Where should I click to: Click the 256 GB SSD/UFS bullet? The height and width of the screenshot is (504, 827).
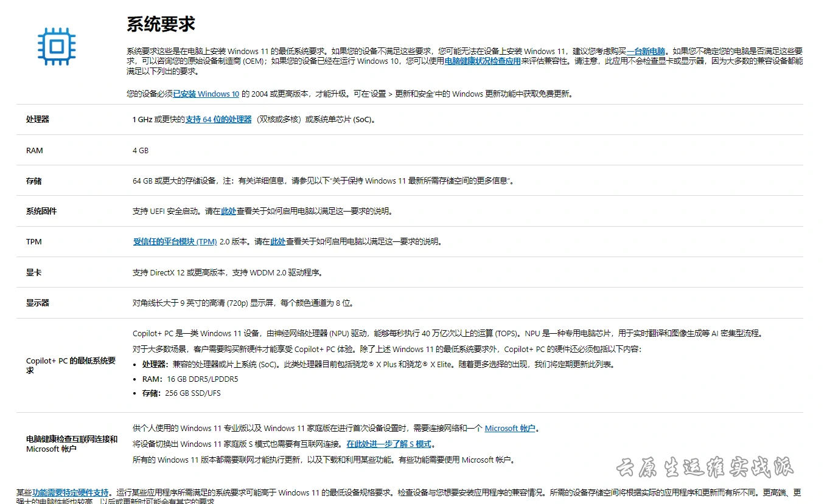(182, 393)
